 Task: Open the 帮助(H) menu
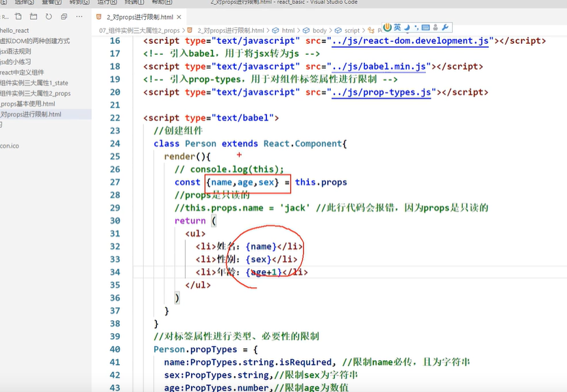[162, 2]
